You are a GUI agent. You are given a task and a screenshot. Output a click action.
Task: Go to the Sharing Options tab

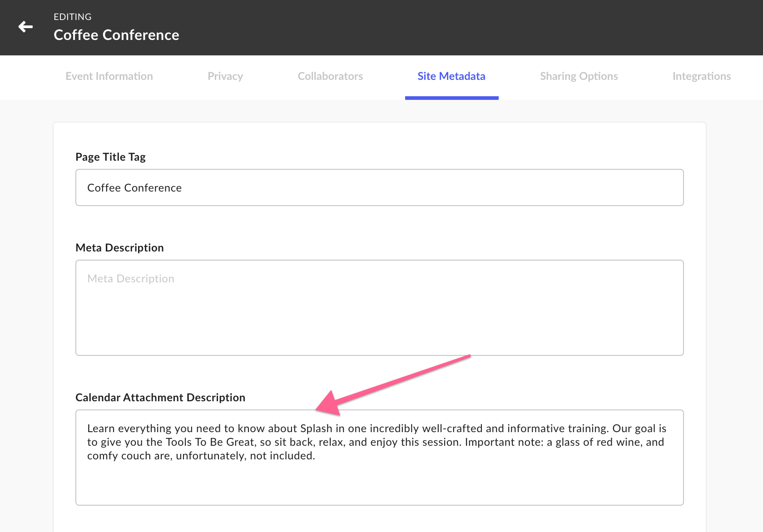click(579, 76)
